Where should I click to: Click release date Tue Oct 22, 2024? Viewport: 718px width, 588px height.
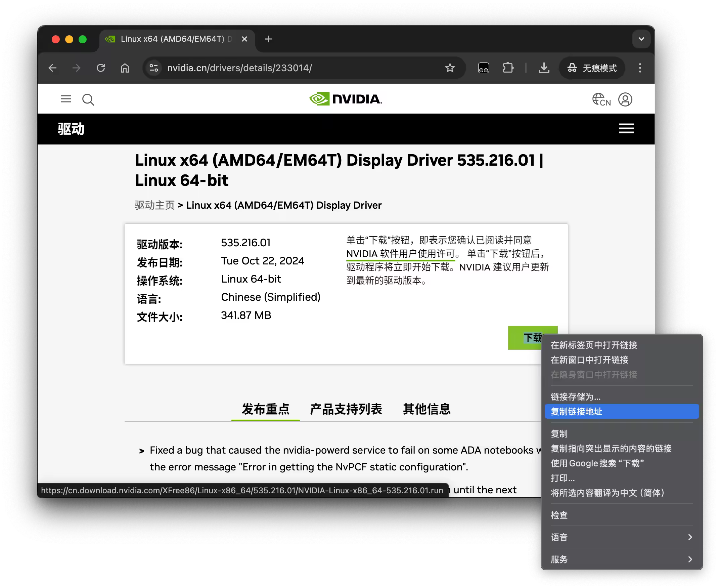pyautogui.click(x=263, y=261)
